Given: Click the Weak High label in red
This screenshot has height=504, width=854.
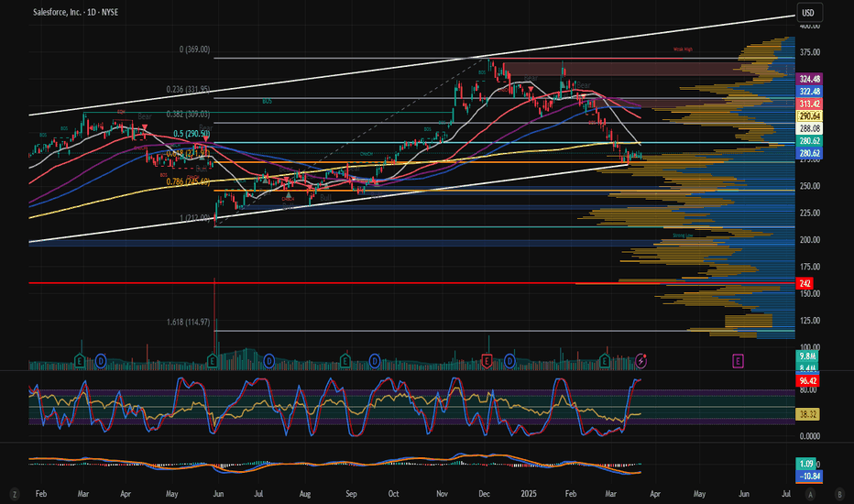Looking at the screenshot, I should [683, 49].
